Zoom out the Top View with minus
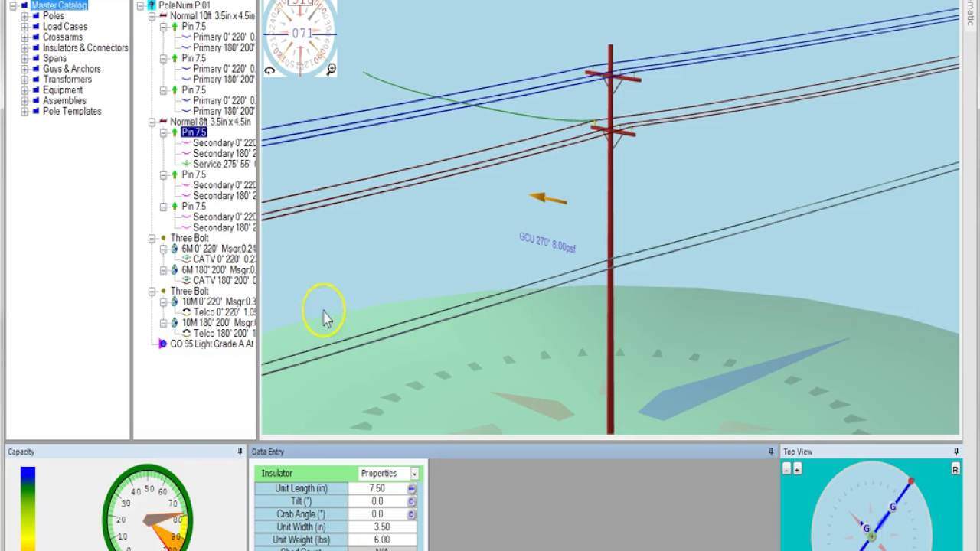The height and width of the screenshot is (551, 980). [x=787, y=469]
